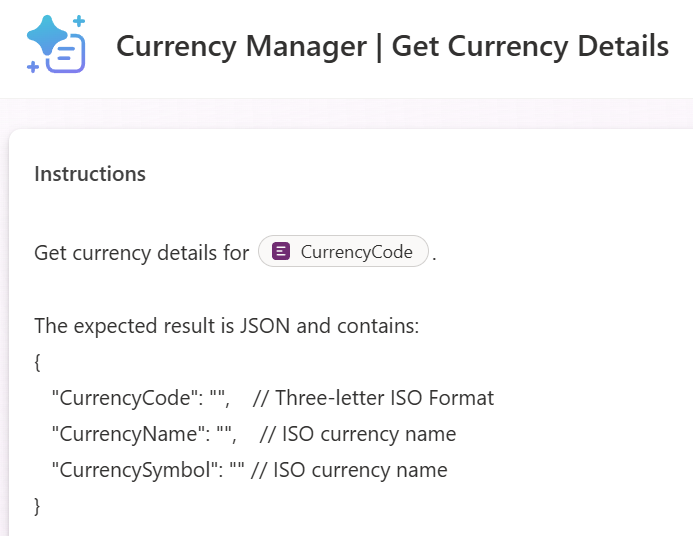The width and height of the screenshot is (693, 536).
Task: Click the vertical bar separator in the title
Action: 379,46
